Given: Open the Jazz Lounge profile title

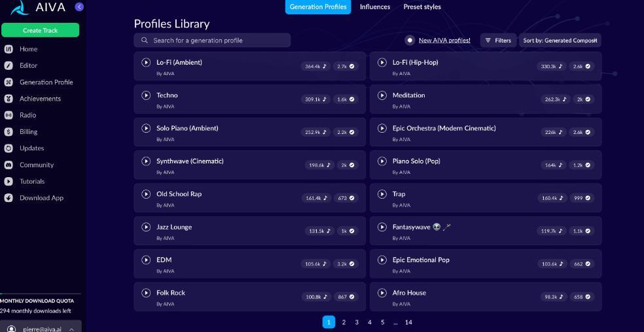Looking at the screenshot, I should [174, 227].
